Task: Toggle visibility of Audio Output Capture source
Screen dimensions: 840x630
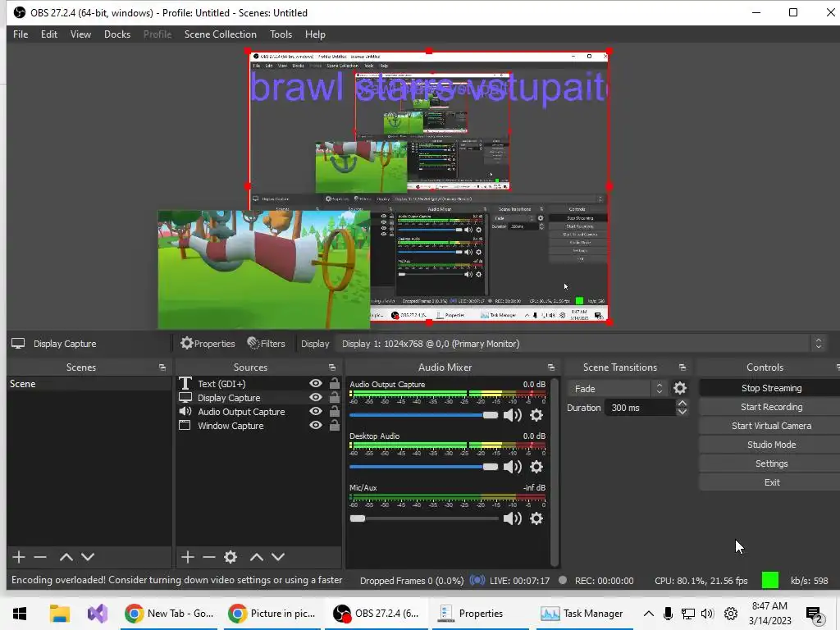Action: [316, 411]
